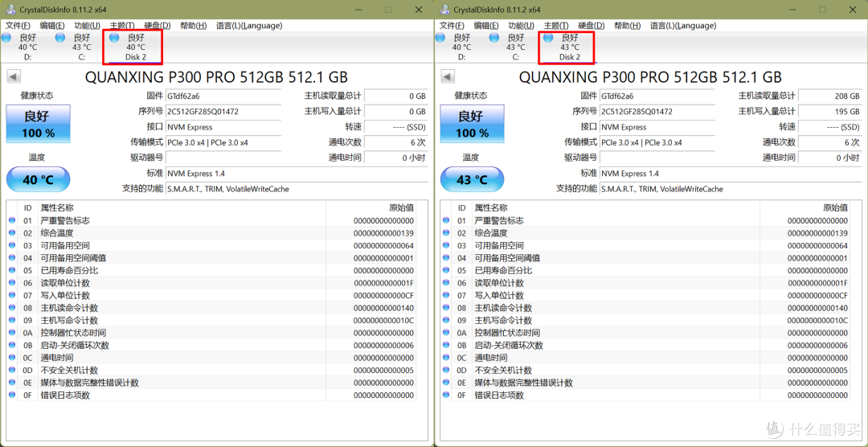Click orb beside 已用寿命百分比 in left window
This screenshot has width=868, height=447.
click(12, 270)
